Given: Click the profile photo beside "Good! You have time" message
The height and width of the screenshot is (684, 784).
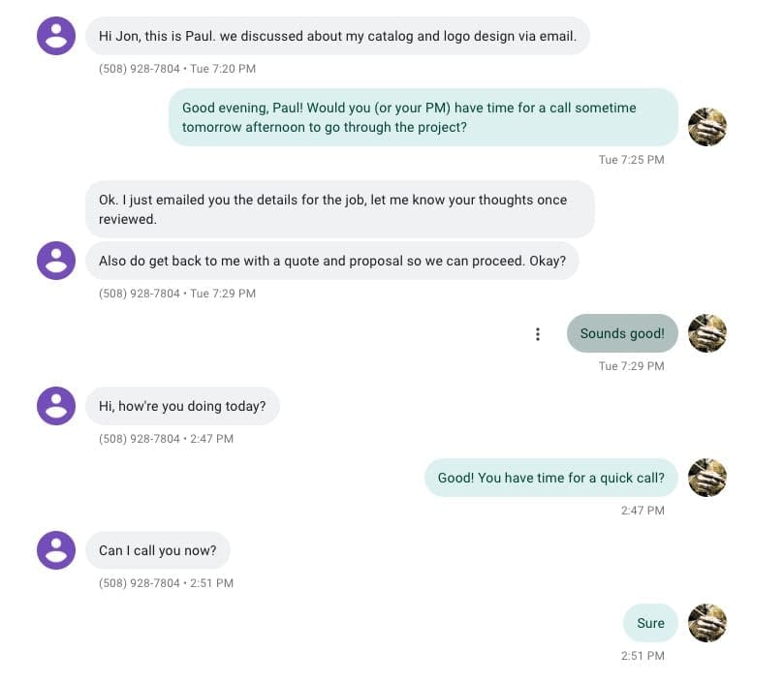Looking at the screenshot, I should (x=707, y=478).
